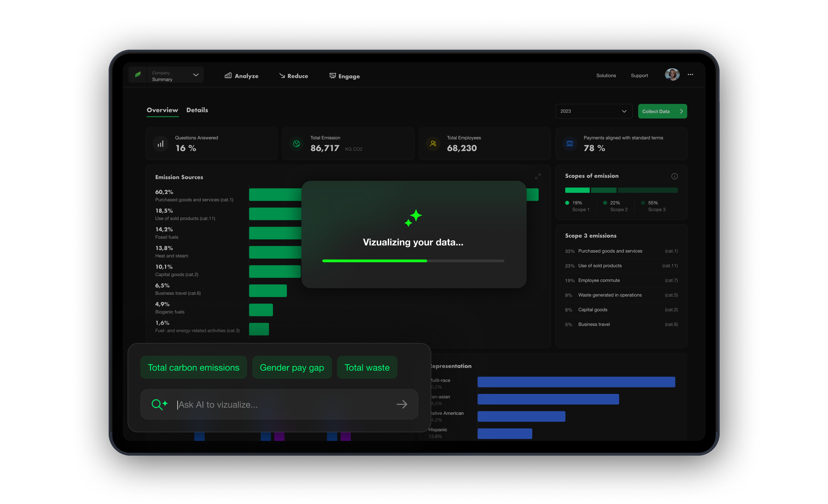Click the green leaf company logo
828x504 pixels.
[138, 75]
